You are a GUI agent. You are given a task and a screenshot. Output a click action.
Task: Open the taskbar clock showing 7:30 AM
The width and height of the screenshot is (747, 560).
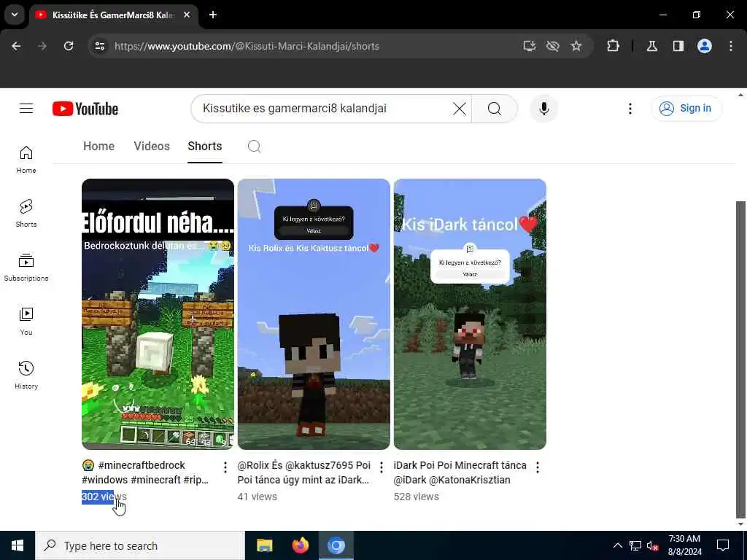click(684, 545)
